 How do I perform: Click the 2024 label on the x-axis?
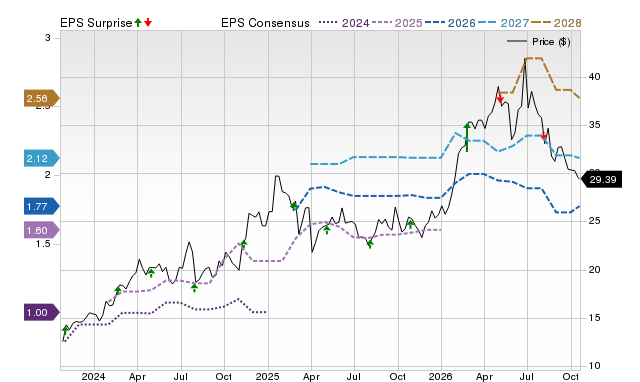[x=93, y=376]
